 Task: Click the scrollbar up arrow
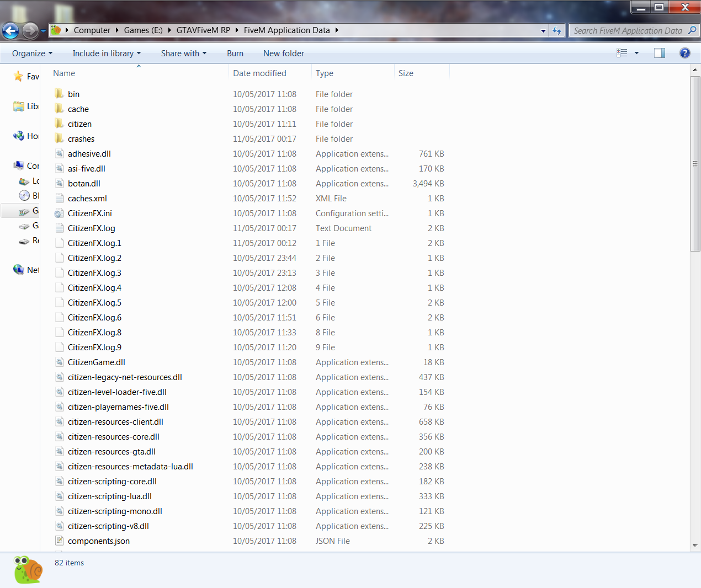tap(695, 70)
